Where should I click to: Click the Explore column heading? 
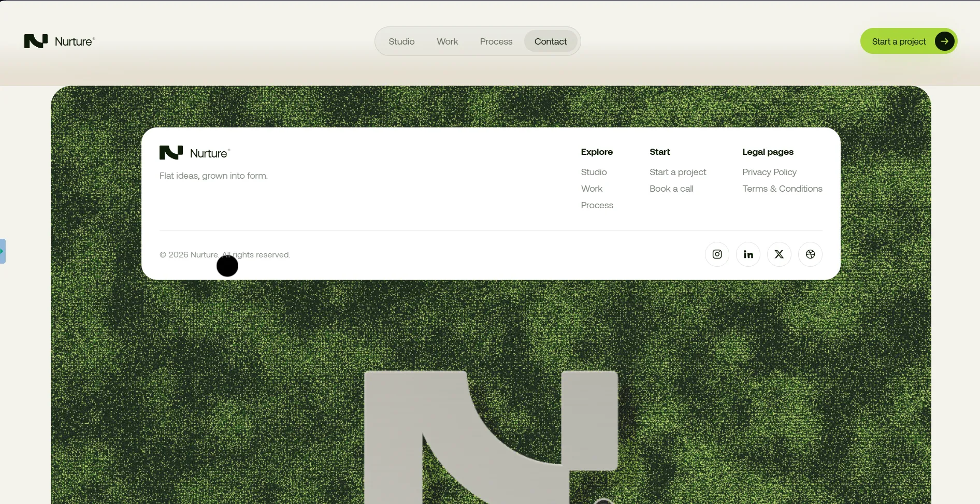[x=597, y=152]
